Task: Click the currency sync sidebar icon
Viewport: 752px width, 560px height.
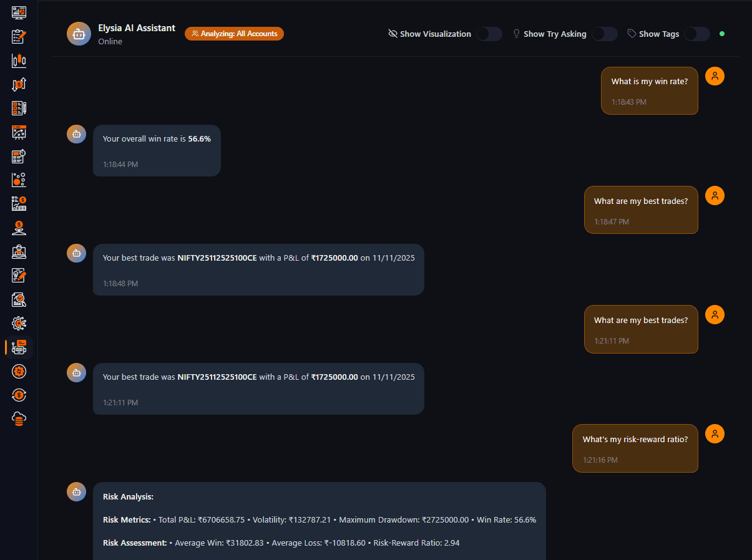Action: [x=19, y=395]
